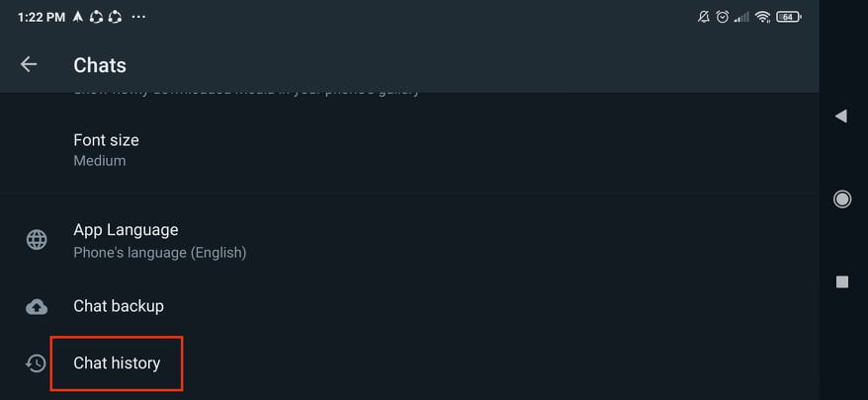This screenshot has height=400, width=868.
Task: Select Phone's language (English) subtitle
Action: pos(160,253)
